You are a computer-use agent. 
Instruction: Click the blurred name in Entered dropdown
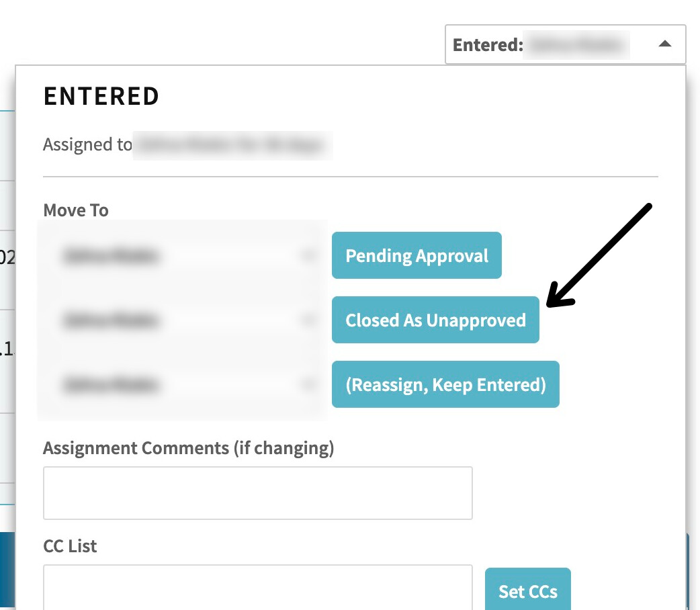[577, 45]
